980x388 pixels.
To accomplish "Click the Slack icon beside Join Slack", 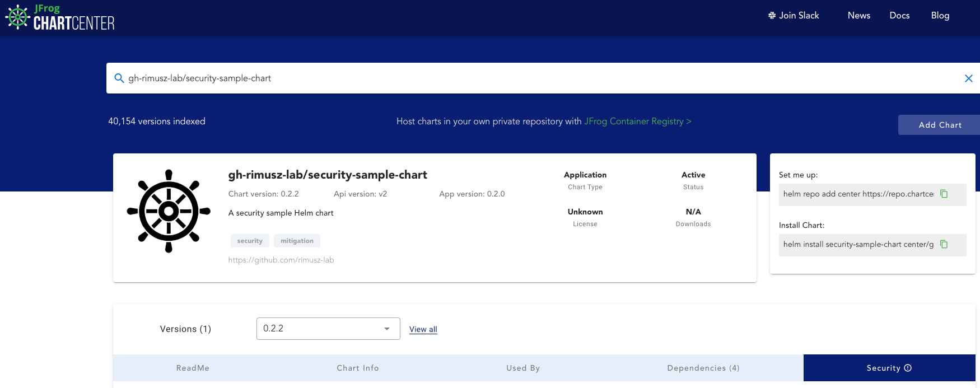I will point(772,16).
